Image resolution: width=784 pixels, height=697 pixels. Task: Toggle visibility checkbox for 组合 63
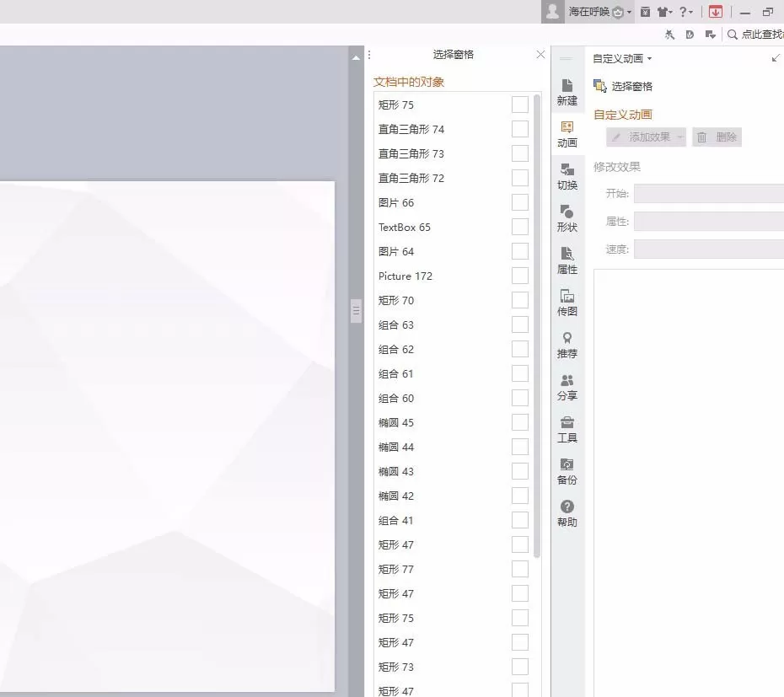[x=520, y=324]
